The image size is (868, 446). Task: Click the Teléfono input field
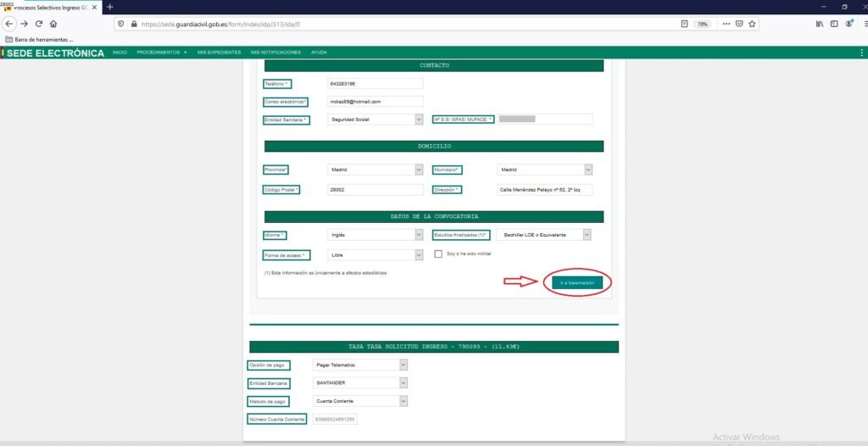click(x=376, y=83)
